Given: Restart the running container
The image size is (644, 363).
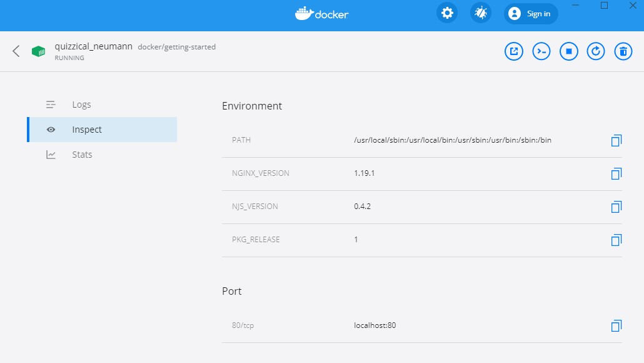Looking at the screenshot, I should (x=596, y=51).
